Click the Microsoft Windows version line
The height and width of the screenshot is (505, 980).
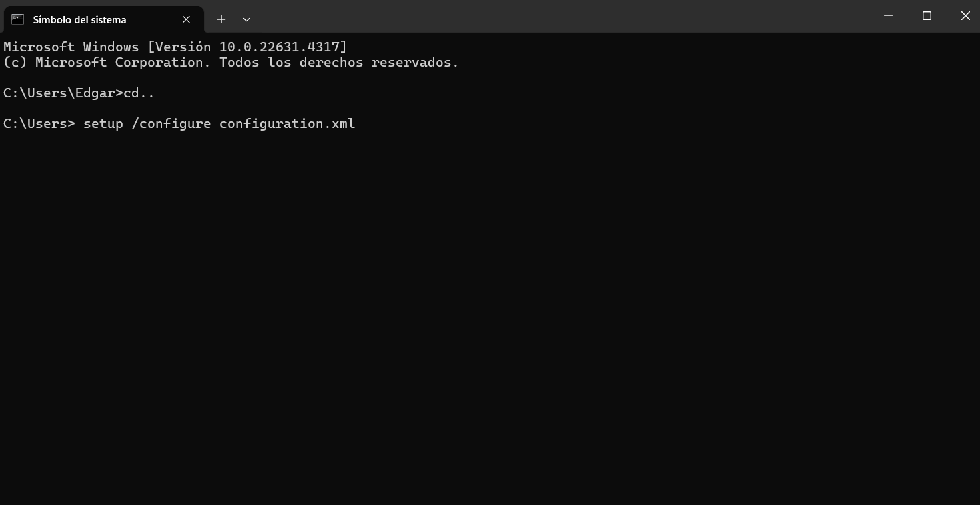[x=175, y=47]
